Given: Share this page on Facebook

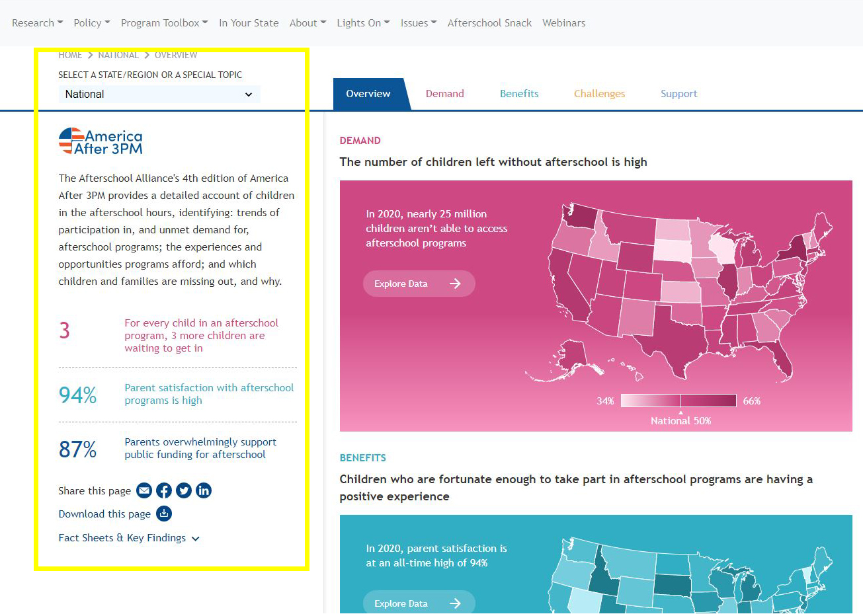Looking at the screenshot, I should point(164,490).
